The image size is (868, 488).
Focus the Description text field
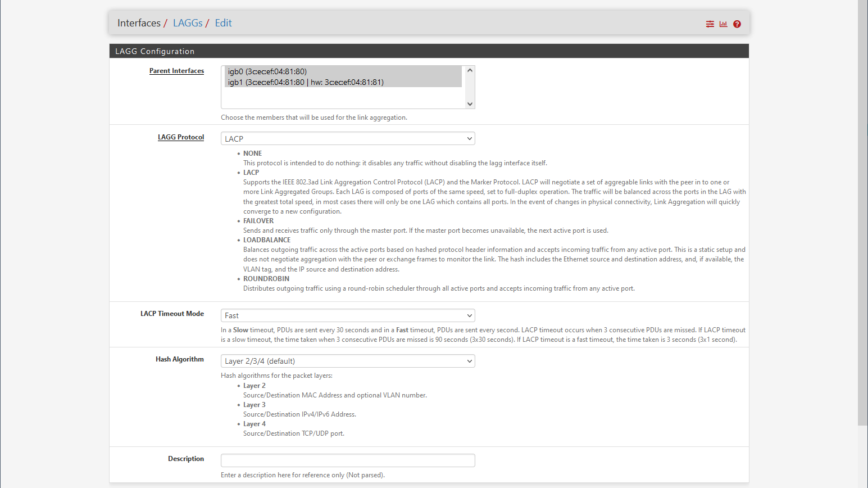[x=348, y=460]
